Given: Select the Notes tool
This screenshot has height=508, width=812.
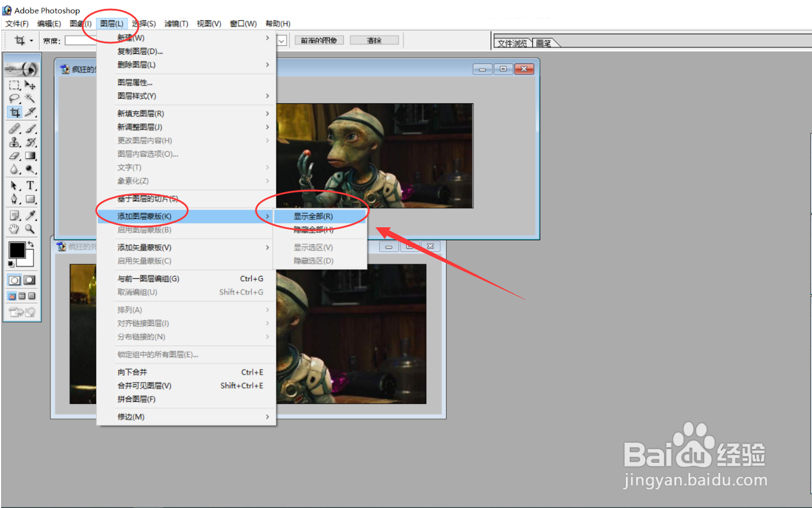Looking at the screenshot, I should 15,215.
